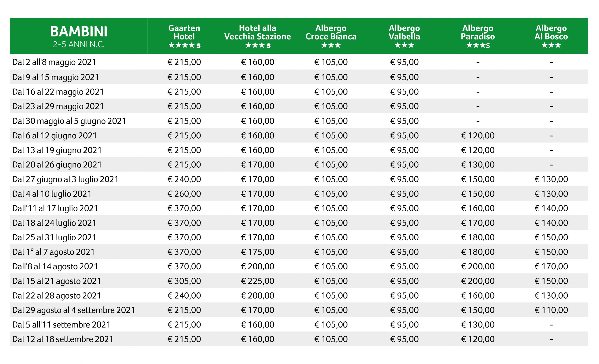This screenshot has height=364, width=599.
Task: Click the Gaarten Hotel star rating
Action: coord(184,45)
